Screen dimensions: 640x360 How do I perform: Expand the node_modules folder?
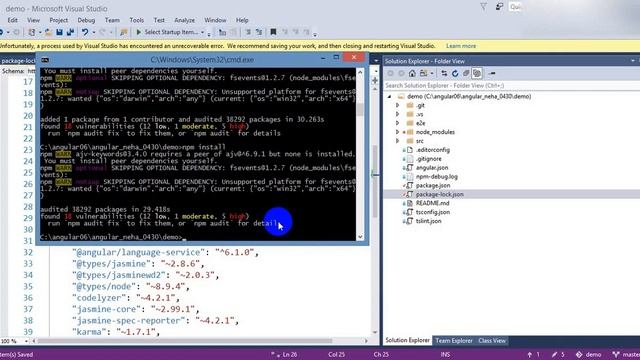click(398, 132)
